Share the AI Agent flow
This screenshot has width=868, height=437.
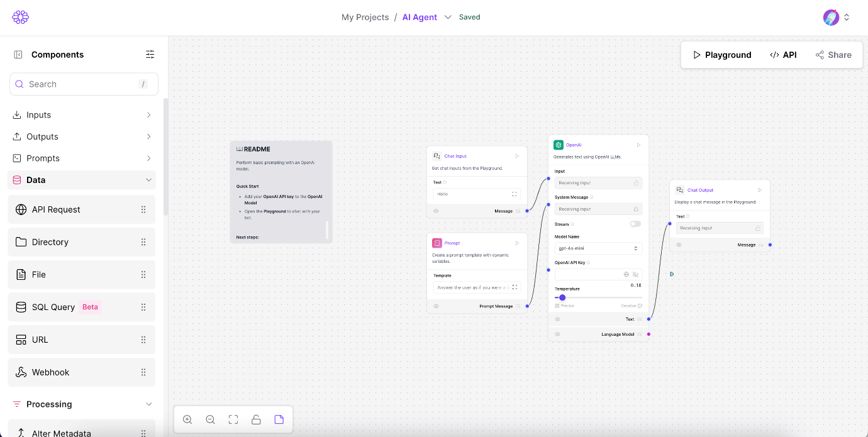pyautogui.click(x=834, y=55)
